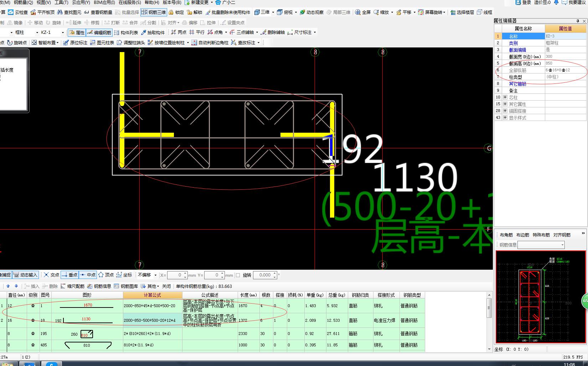Open 构件列表 component list

point(126,32)
